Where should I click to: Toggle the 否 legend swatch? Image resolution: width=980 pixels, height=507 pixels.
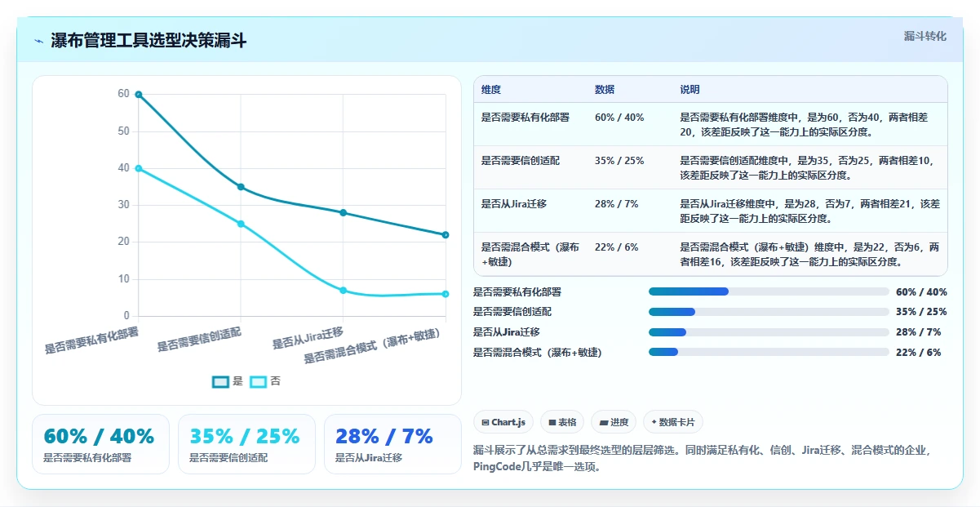pyautogui.click(x=259, y=381)
